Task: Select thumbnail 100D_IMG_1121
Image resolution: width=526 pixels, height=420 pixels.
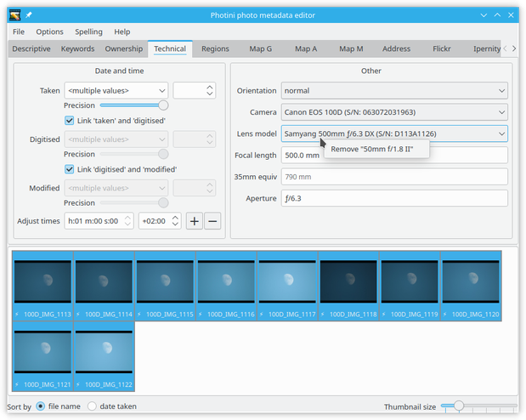Action: point(42,356)
